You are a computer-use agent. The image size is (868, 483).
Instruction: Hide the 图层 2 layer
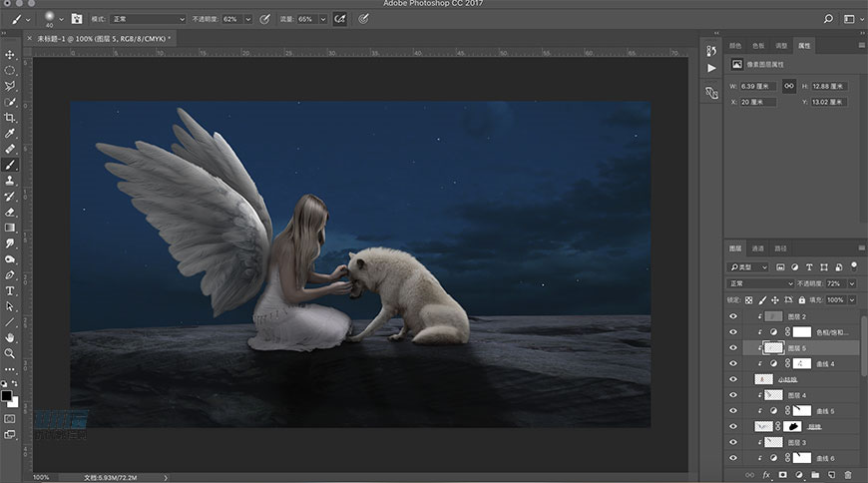(x=733, y=316)
